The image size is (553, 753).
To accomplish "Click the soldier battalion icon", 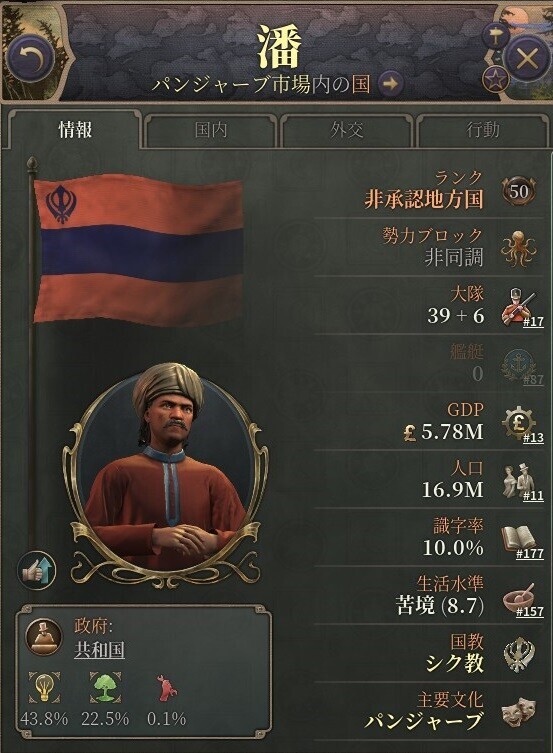I will [x=516, y=306].
